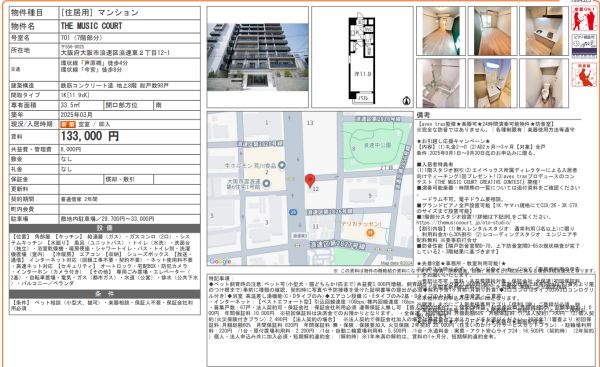Click the build date 2025年03月
The height and width of the screenshot is (367, 600).
click(77, 115)
